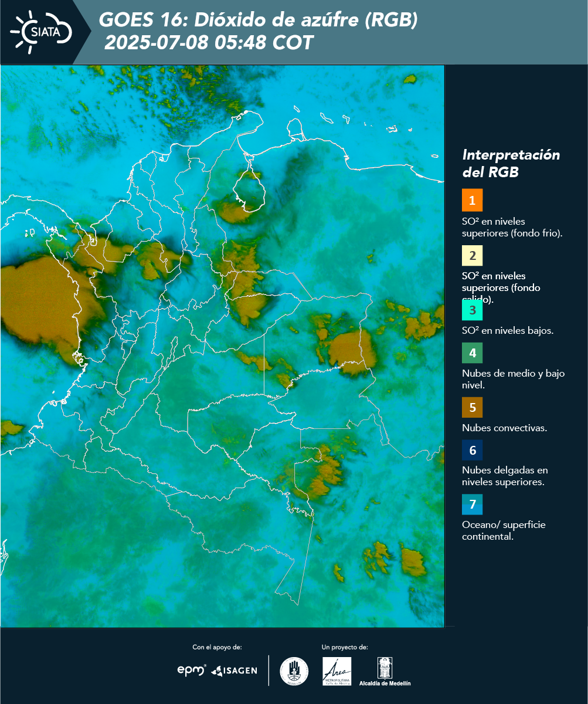Select turquoise legend swatch number 3
Screen dimensions: 588x704
point(472,309)
